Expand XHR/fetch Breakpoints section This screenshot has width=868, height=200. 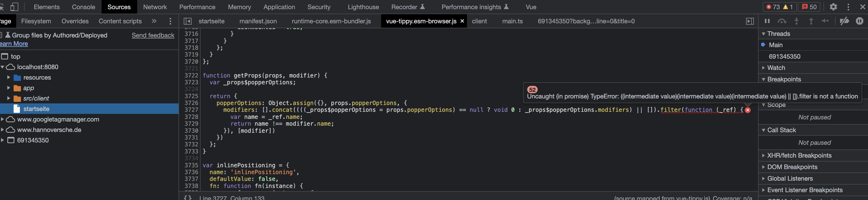point(764,155)
